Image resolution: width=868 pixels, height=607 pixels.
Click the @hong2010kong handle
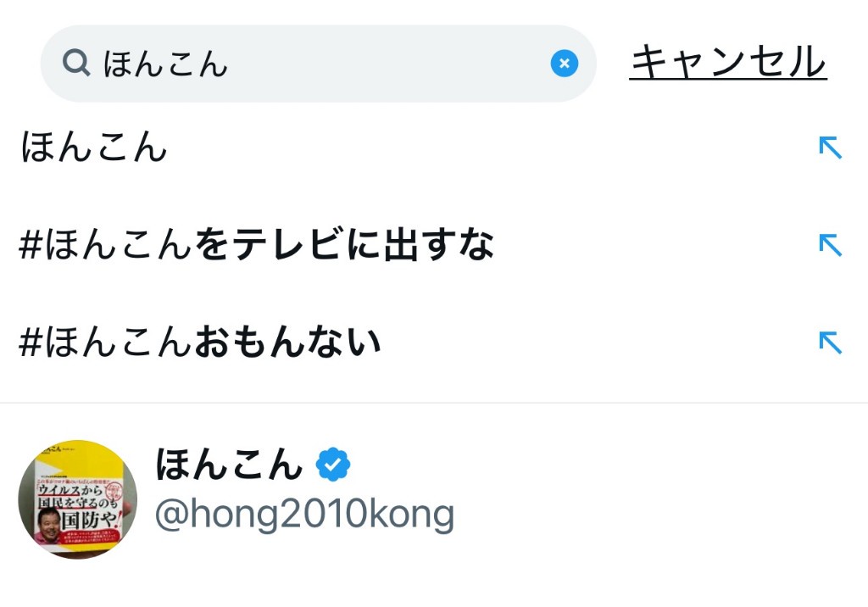pyautogui.click(x=304, y=515)
